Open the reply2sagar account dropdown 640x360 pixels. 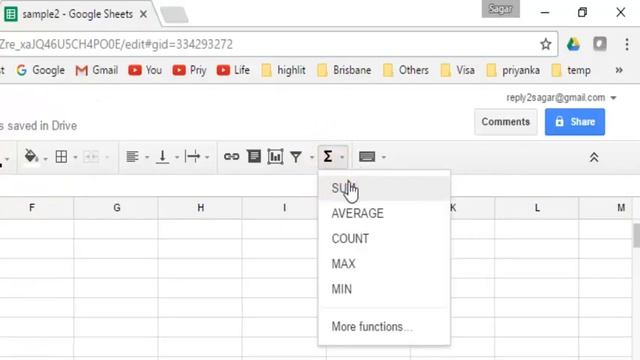[x=562, y=98]
